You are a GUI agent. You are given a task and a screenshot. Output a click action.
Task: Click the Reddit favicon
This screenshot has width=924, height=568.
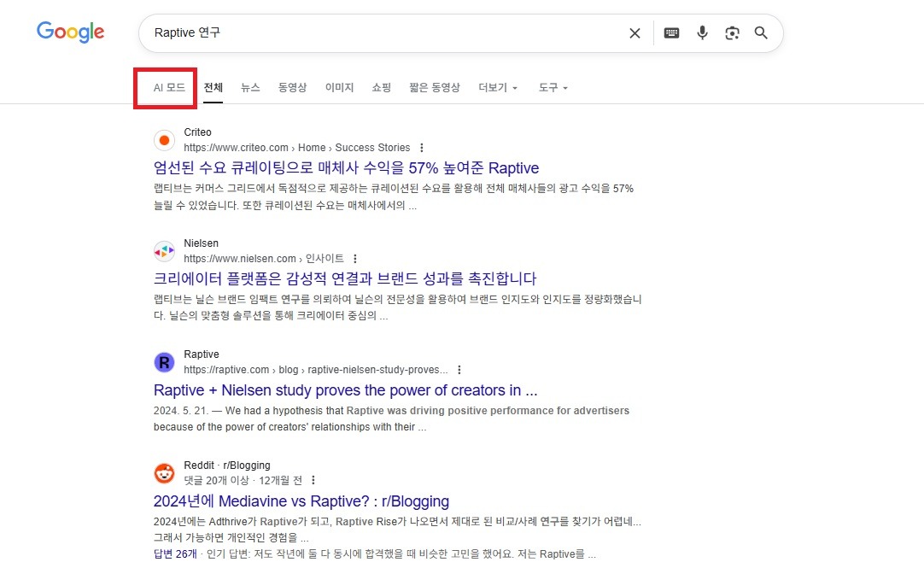[165, 473]
